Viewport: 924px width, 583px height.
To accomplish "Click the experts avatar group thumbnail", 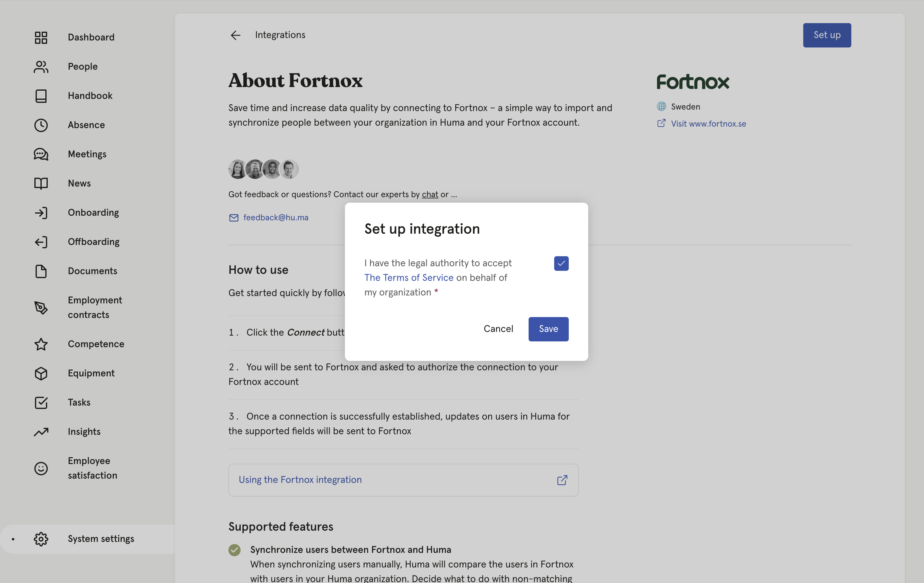I will 263,169.
